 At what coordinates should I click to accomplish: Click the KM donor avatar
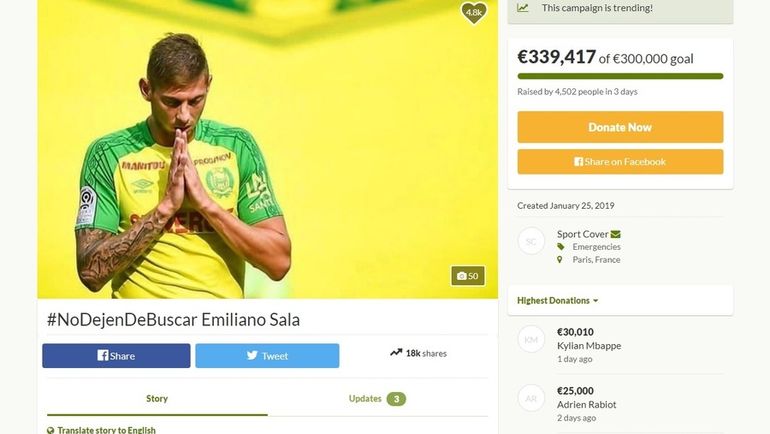tap(531, 340)
